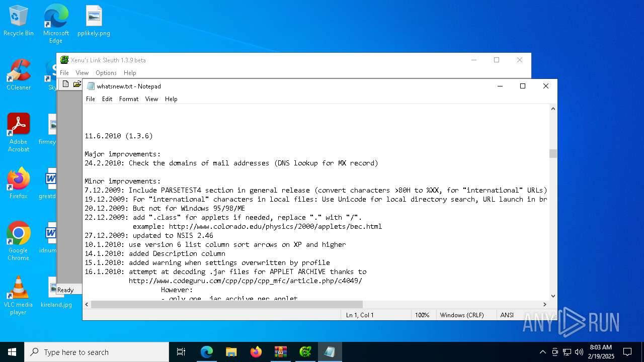Click 'ANSI' encoding in status bar
Image resolution: width=644 pixels, height=362 pixels.
(507, 315)
